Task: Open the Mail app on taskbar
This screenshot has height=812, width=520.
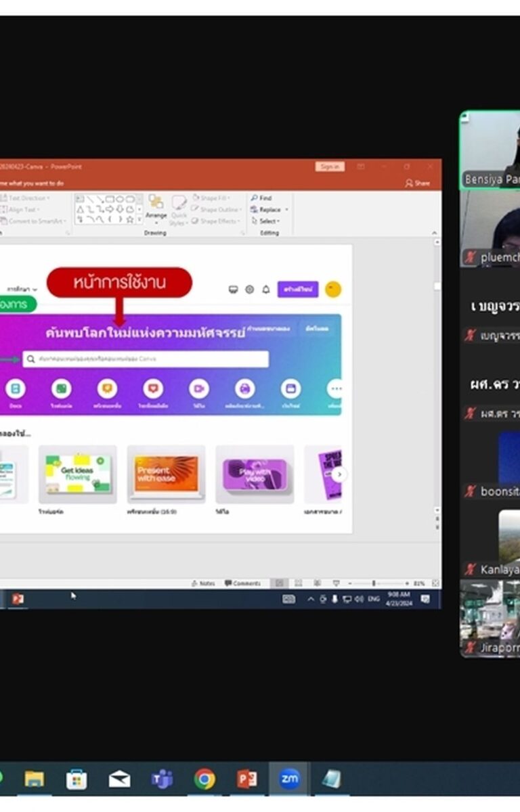Action: (119, 780)
